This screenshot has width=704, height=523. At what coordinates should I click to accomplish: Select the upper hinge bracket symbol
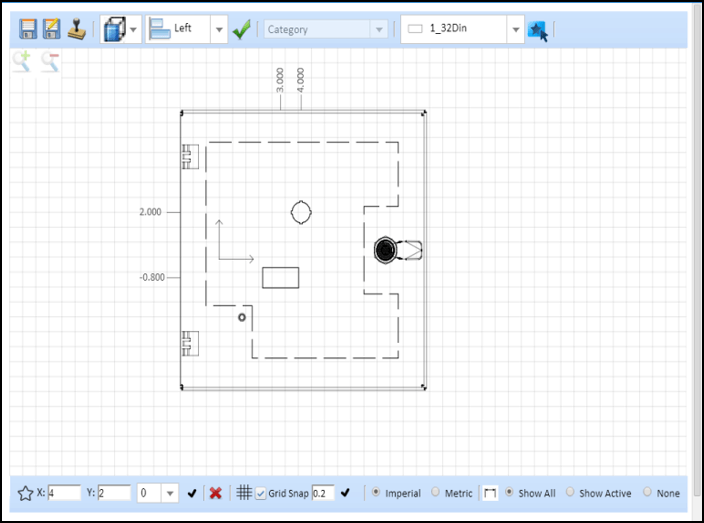pyautogui.click(x=190, y=157)
